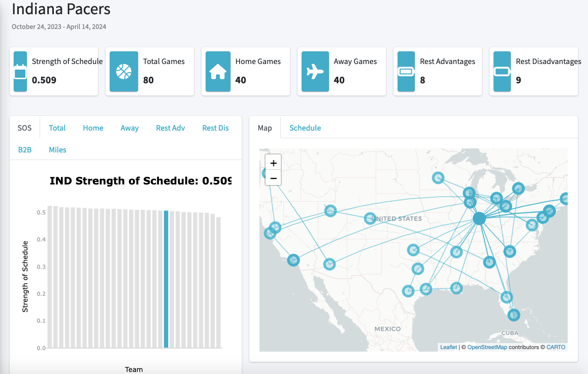This screenshot has height=374, width=588.
Task: Switch to the Miles tab
Action: [57, 150]
